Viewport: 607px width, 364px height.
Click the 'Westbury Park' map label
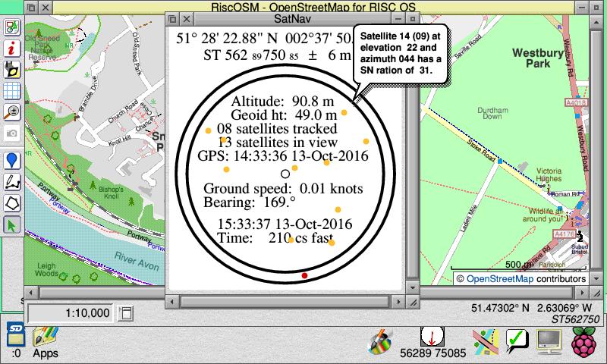[x=538, y=58]
